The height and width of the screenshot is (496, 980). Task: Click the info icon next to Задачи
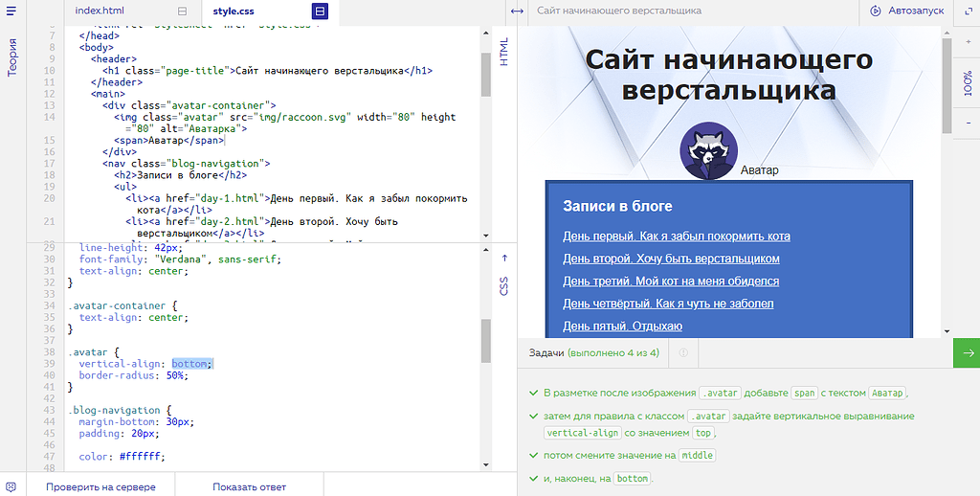point(683,352)
